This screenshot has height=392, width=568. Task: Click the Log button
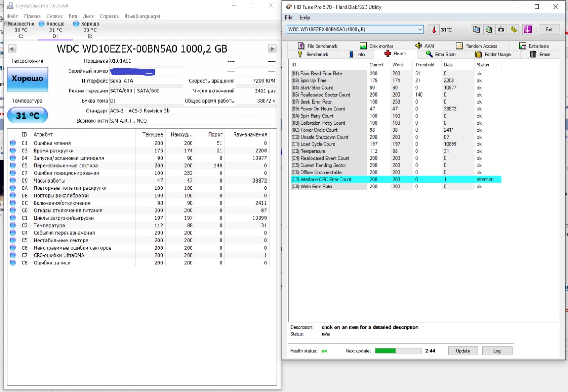tap(497, 351)
